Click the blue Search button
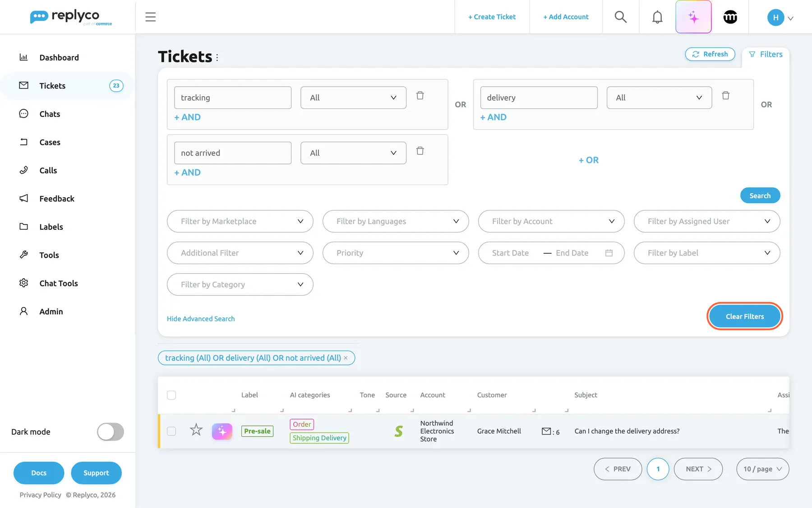This screenshot has height=508, width=812. [x=760, y=196]
